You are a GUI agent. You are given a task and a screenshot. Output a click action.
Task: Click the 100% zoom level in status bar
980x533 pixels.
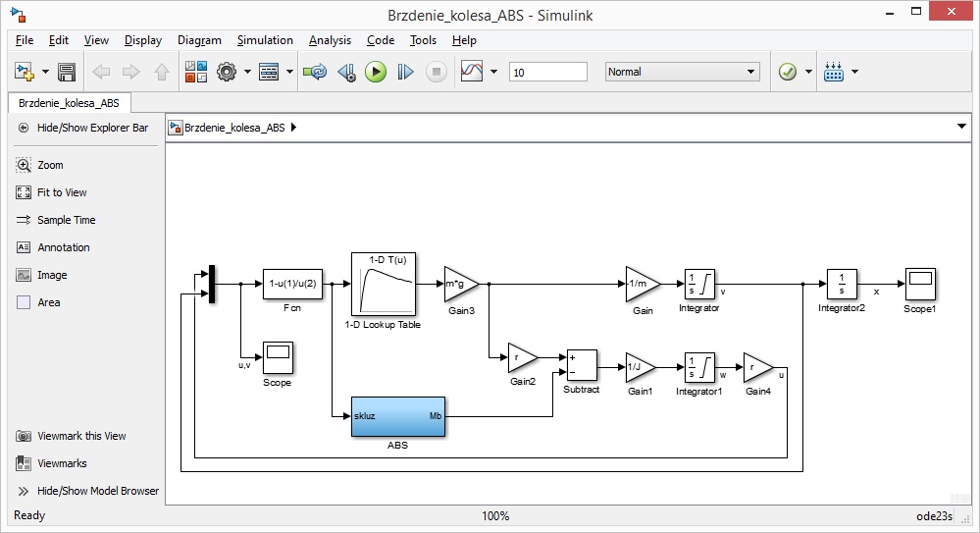495,516
